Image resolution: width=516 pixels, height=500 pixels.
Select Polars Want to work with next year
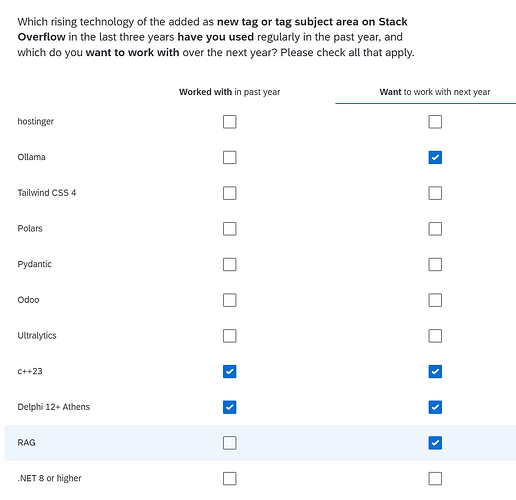pyautogui.click(x=435, y=229)
